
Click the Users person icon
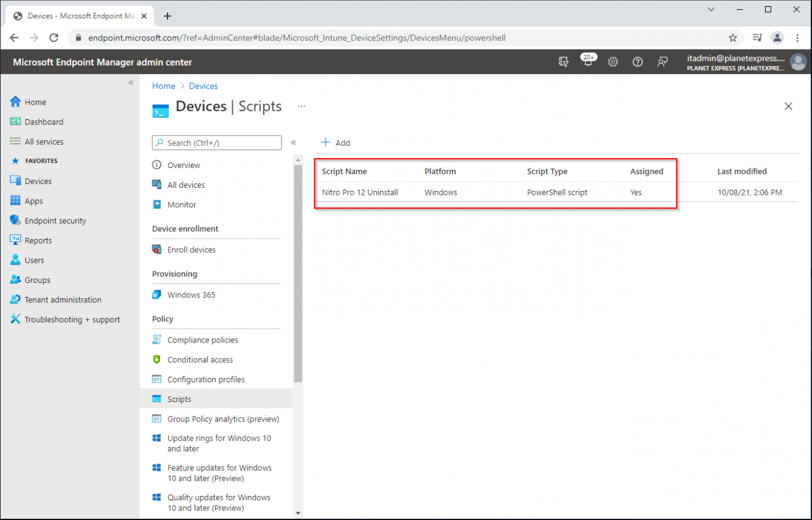[15, 260]
